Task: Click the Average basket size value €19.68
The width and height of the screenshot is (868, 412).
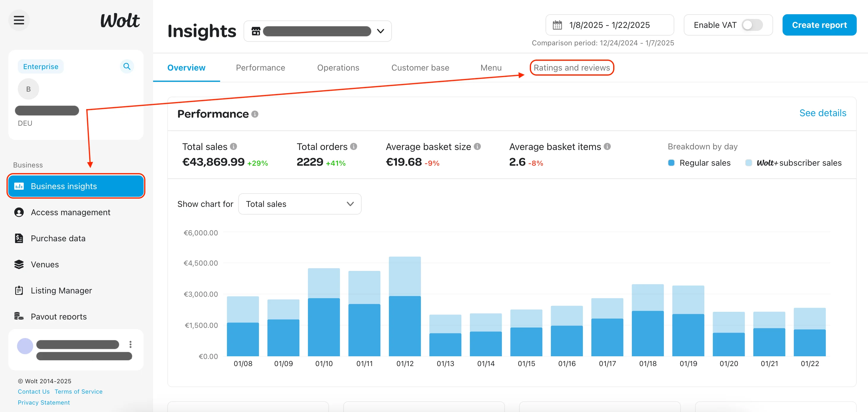Action: point(404,162)
